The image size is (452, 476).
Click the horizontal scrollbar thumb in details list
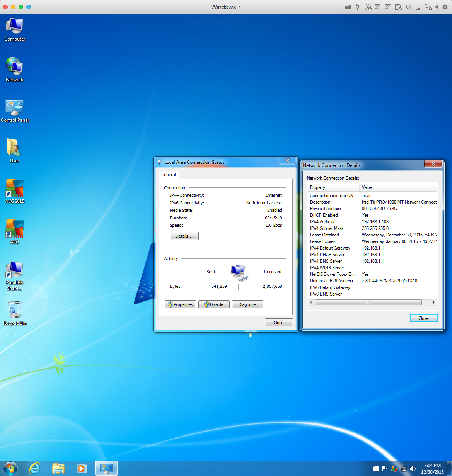pos(368,303)
